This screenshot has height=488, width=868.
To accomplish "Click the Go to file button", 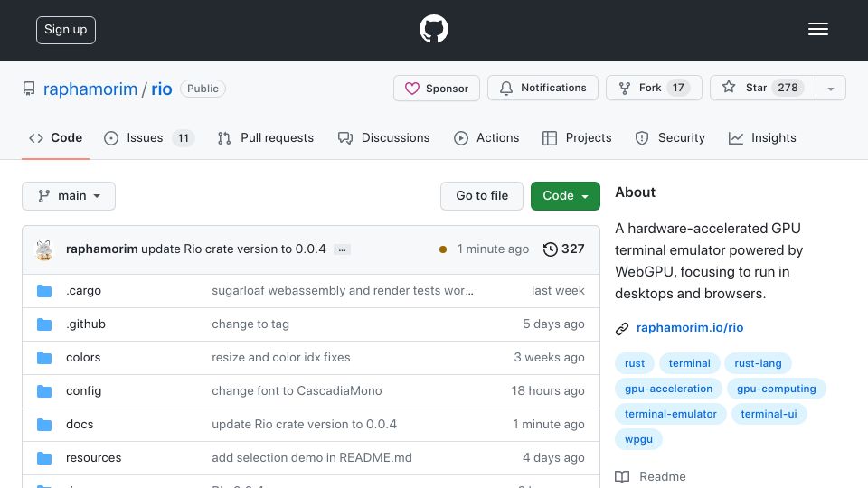I will coord(482,196).
